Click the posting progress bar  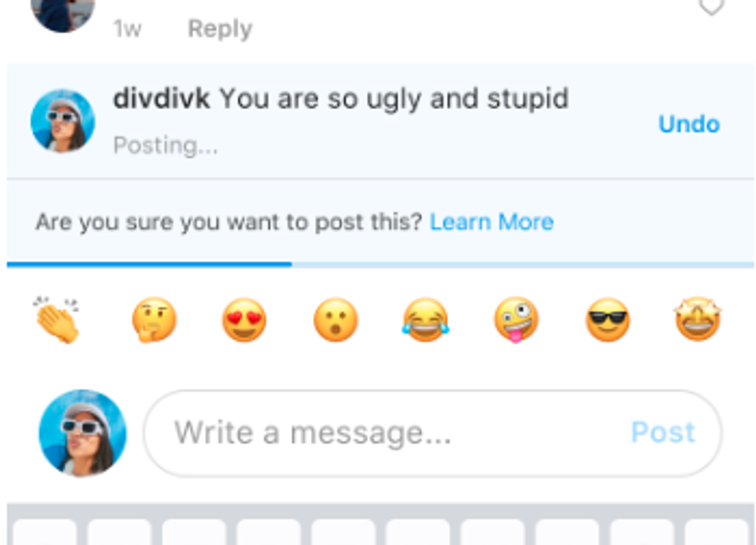[x=380, y=264]
